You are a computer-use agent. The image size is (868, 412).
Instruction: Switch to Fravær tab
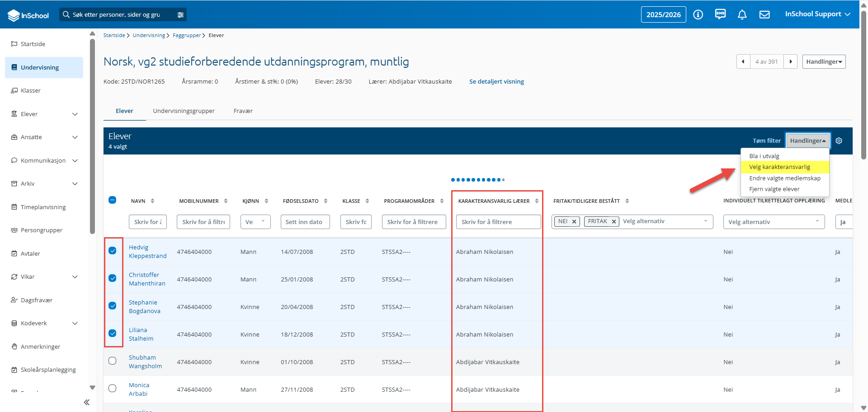point(243,111)
